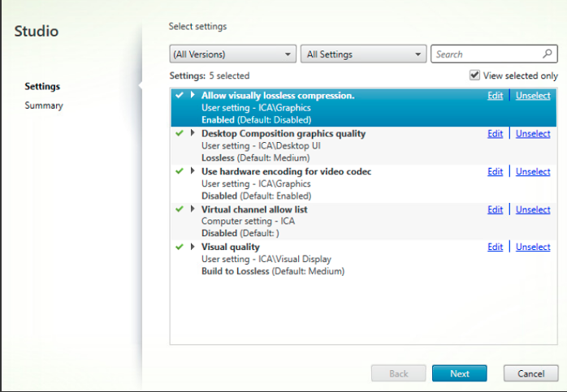This screenshot has width=567, height=392.
Task: Edit Use hardware encoding for video codec
Action: pos(495,171)
